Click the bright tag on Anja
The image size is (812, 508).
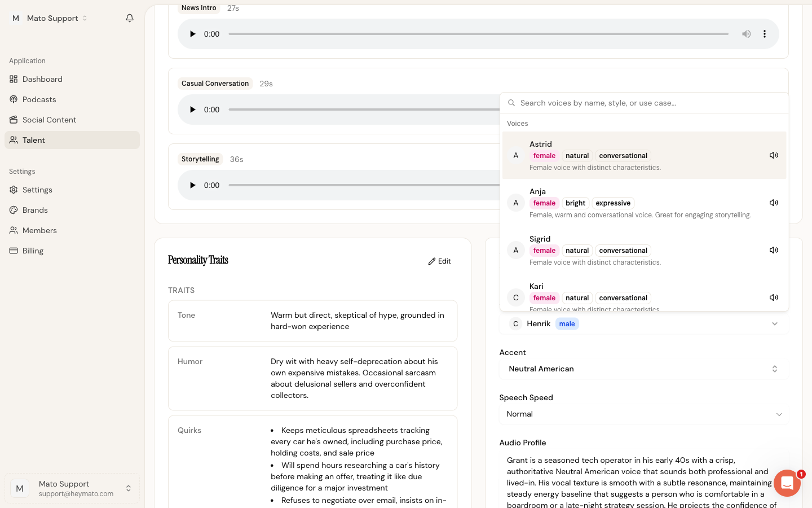click(576, 203)
